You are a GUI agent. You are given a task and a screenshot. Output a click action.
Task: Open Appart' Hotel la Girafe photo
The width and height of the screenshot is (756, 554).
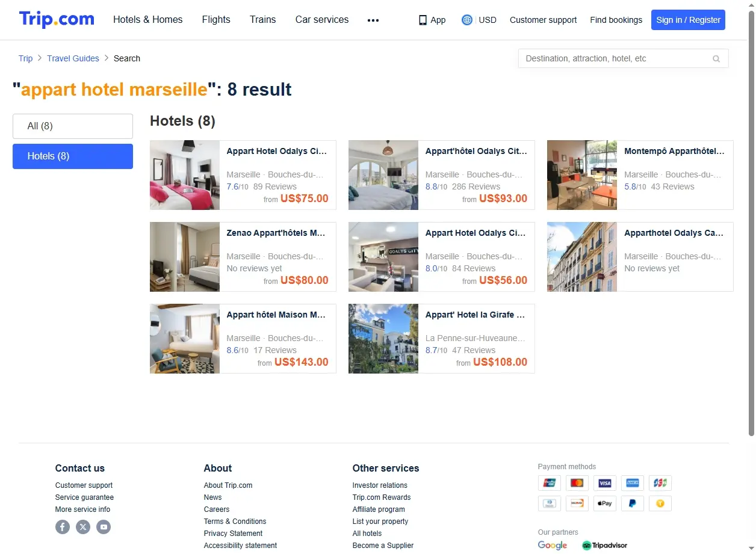point(383,339)
